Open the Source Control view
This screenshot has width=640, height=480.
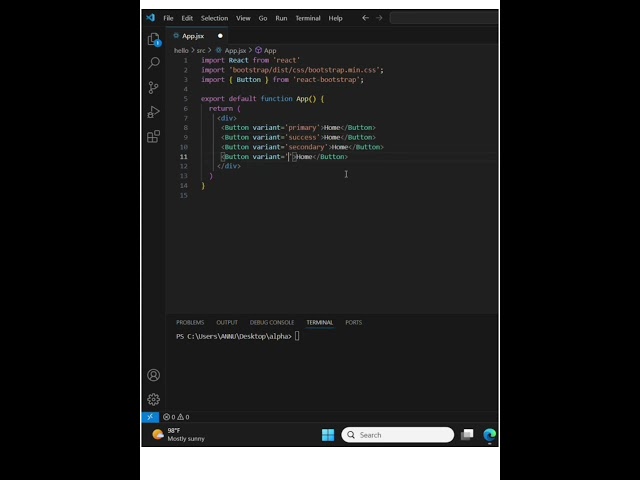pos(153,87)
